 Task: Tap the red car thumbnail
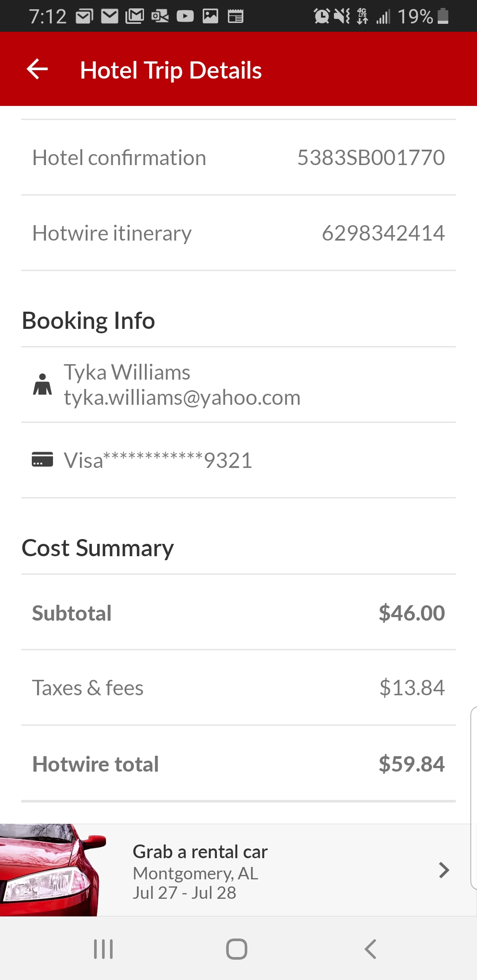click(x=51, y=870)
